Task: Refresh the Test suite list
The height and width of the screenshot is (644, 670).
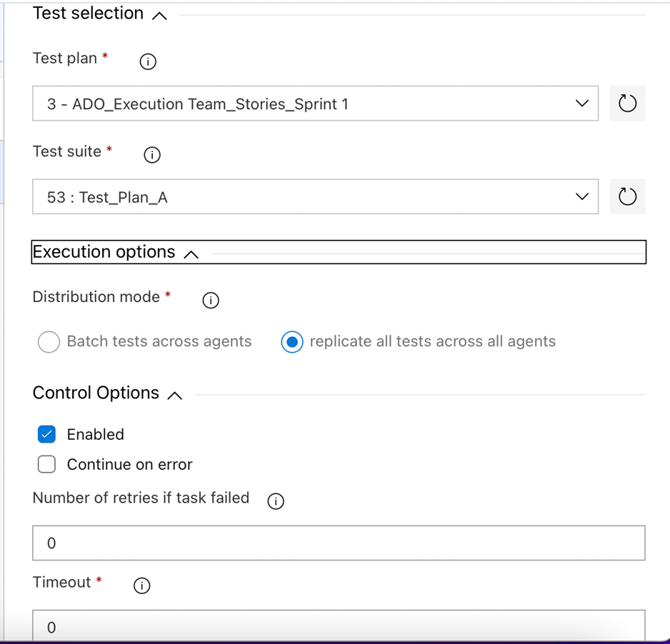Action: click(x=627, y=197)
